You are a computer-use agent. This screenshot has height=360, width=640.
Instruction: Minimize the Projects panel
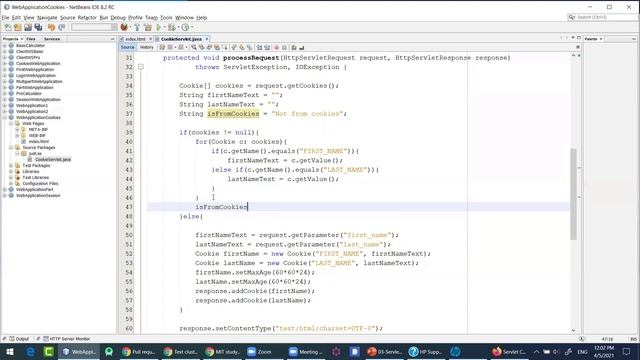[x=113, y=39]
